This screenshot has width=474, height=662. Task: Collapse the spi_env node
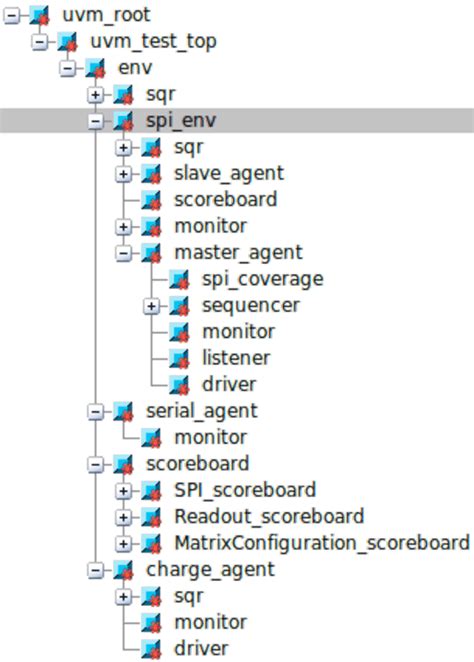click(95, 122)
